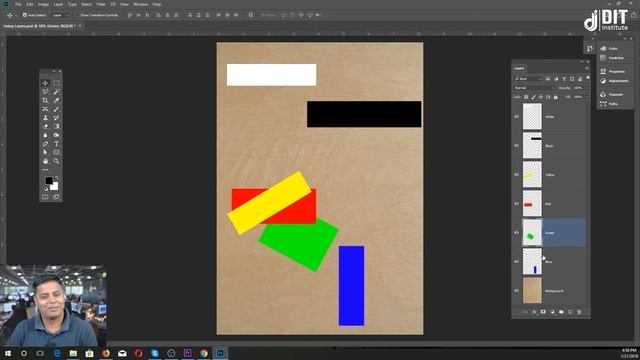This screenshot has width=640, height=360.
Task: Select the Zoom magnifier tool
Action: [x=56, y=161]
